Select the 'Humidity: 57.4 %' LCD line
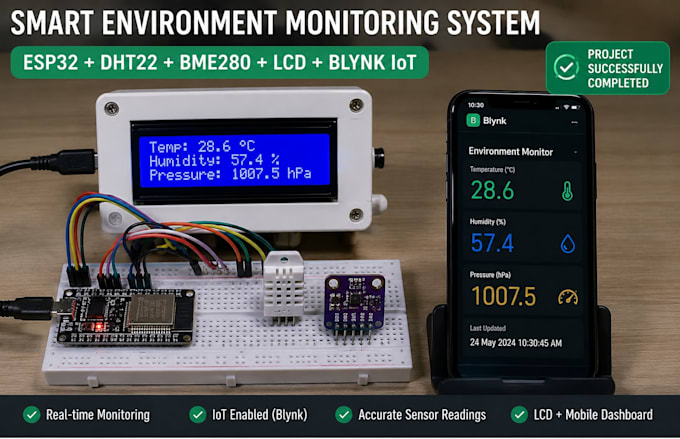Screen dimensions: 680x439 click(214, 160)
